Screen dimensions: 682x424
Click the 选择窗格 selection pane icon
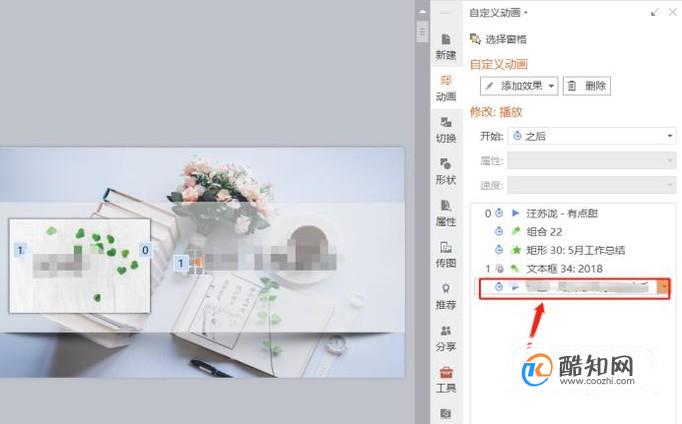[x=475, y=39]
